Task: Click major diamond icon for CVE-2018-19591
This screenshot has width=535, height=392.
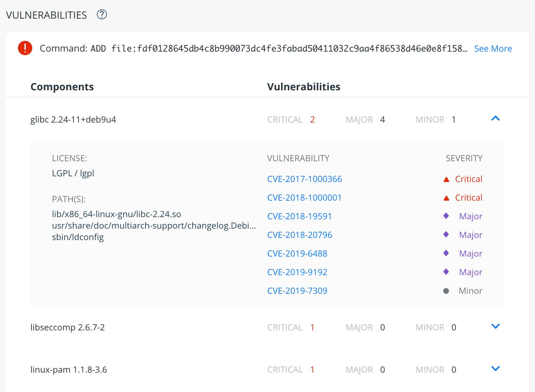Action: [446, 216]
